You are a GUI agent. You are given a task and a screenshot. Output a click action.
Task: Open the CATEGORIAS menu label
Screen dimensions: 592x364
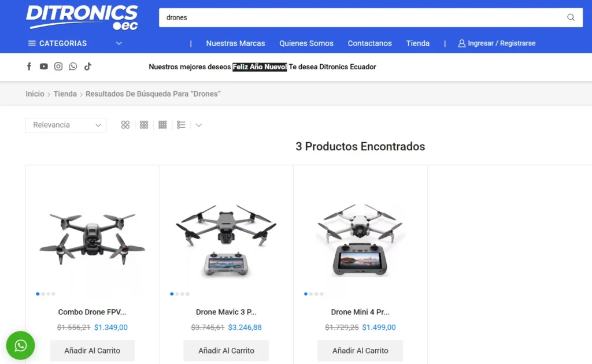click(x=63, y=43)
